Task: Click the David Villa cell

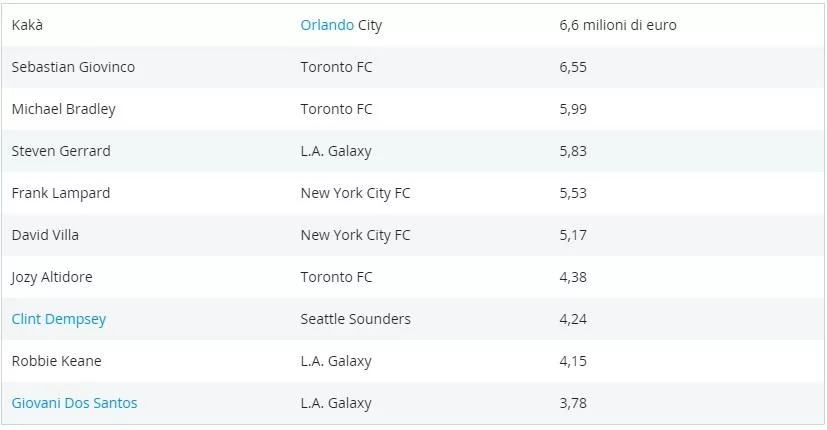Action: (x=45, y=235)
